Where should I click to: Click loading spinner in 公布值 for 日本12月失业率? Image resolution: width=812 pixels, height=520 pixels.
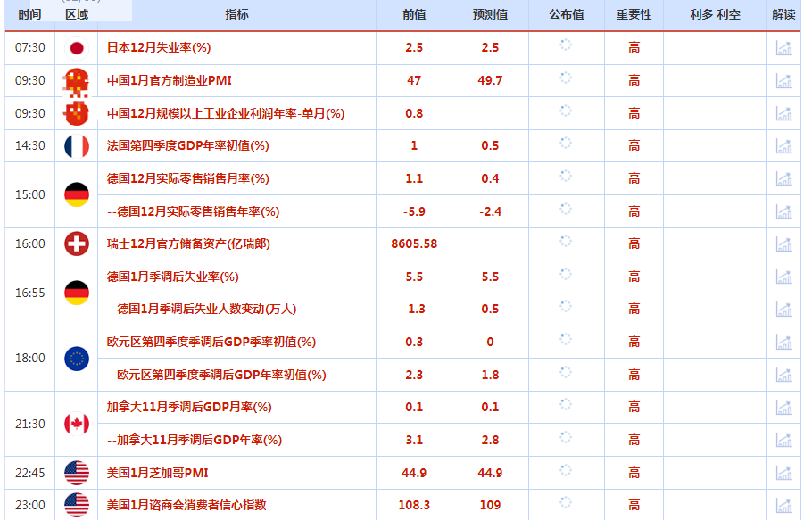565,46
